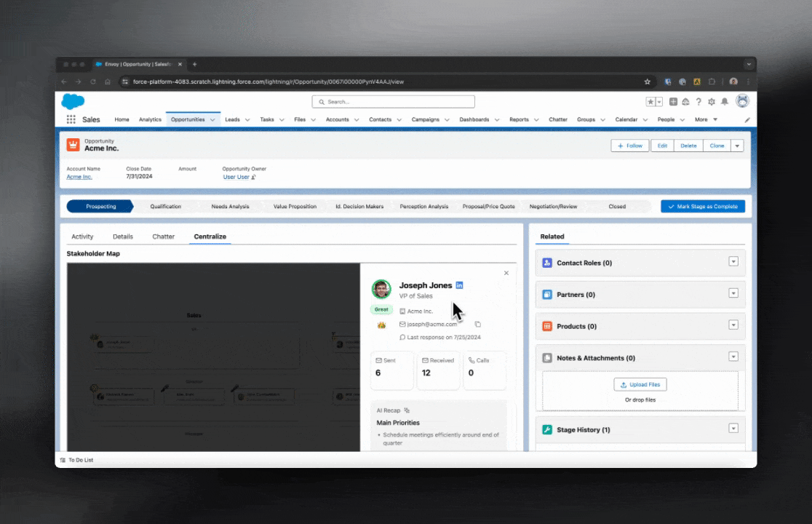Click the Salesforce cloud logo
The width and height of the screenshot is (812, 524).
point(73,102)
